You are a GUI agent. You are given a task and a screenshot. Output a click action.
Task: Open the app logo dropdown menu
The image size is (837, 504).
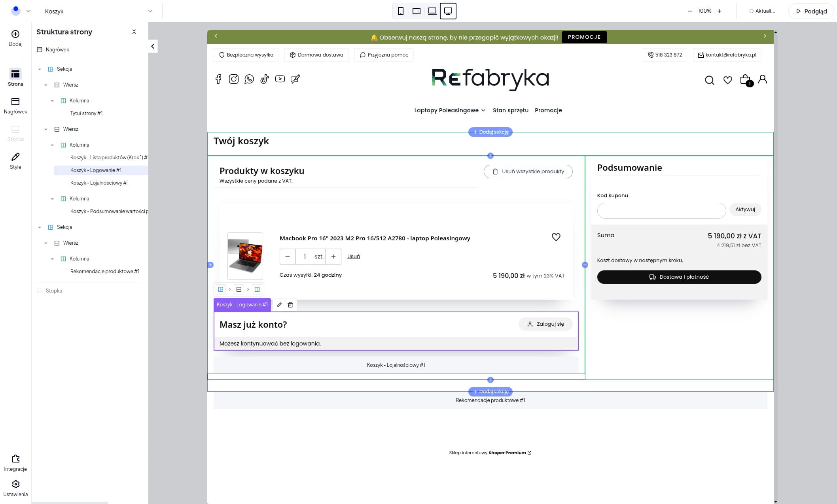point(21,11)
